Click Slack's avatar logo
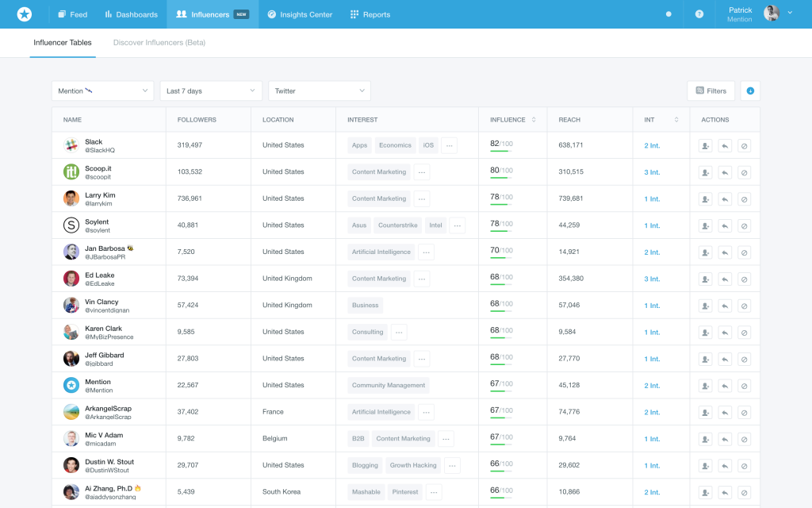This screenshot has width=812, height=508. click(71, 145)
